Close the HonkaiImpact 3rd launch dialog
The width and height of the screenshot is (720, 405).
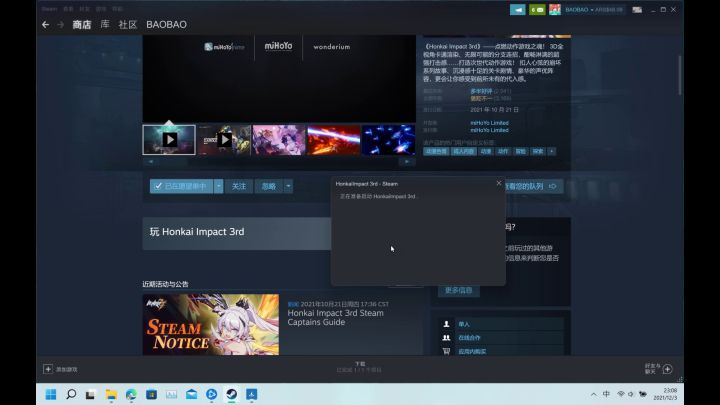coord(499,183)
